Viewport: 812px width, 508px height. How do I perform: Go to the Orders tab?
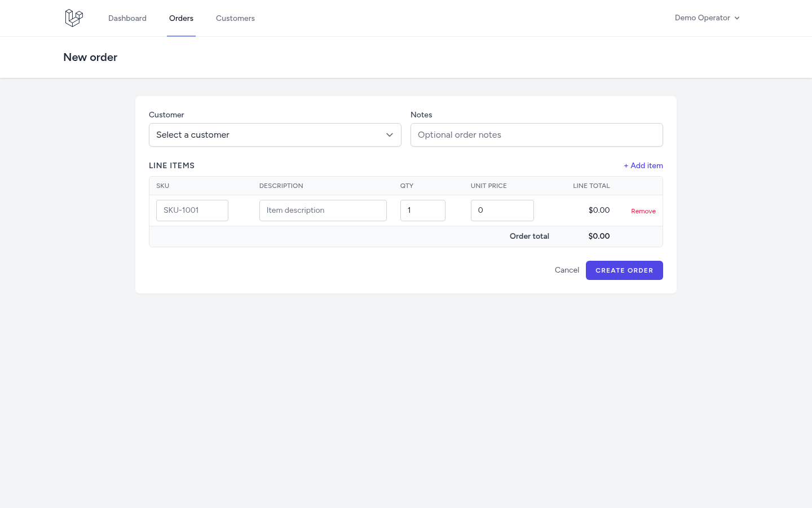181,18
